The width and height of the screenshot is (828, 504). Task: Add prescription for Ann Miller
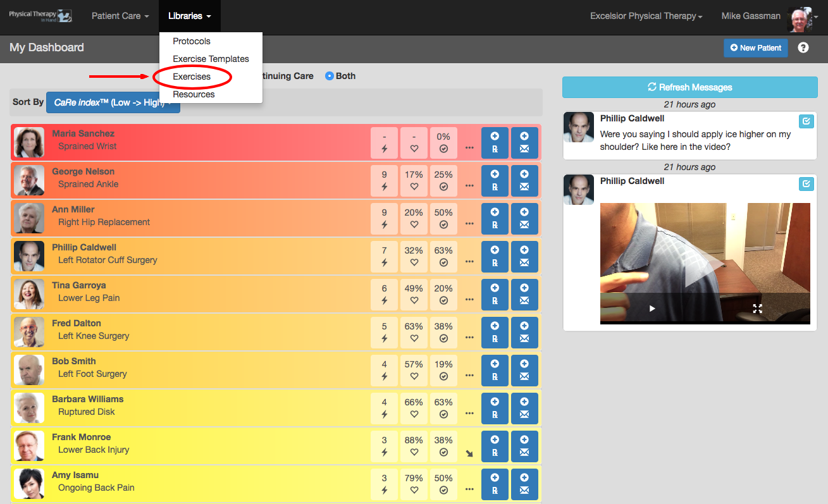495,218
